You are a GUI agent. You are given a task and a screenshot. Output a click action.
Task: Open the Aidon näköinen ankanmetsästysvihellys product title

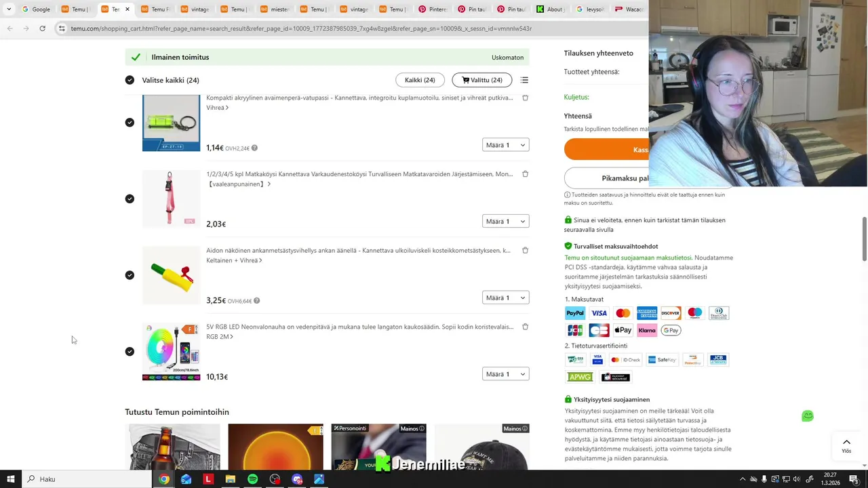tap(358, 251)
